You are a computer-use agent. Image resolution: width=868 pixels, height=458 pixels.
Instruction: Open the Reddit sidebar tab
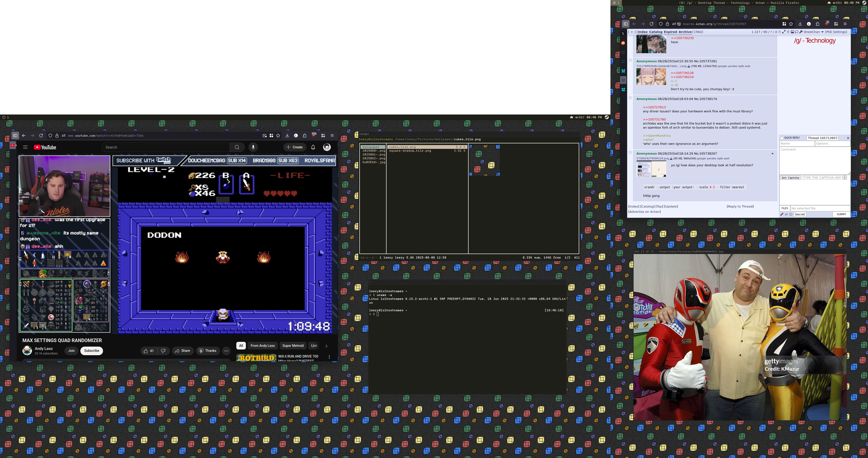(x=623, y=43)
